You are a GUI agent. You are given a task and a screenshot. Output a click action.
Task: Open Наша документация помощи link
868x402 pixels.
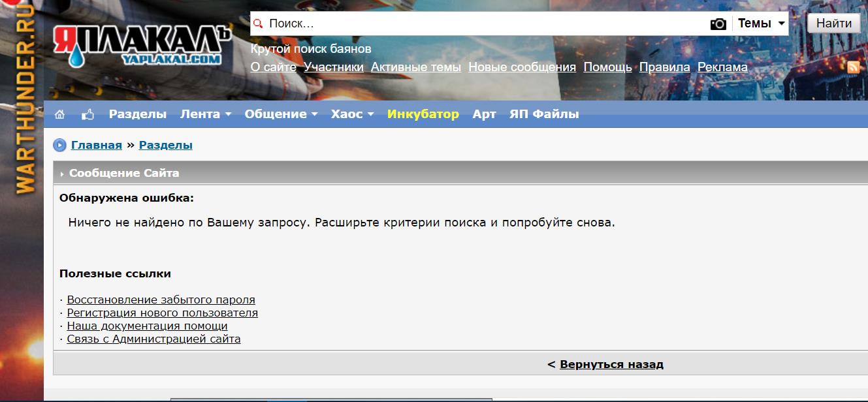click(148, 326)
